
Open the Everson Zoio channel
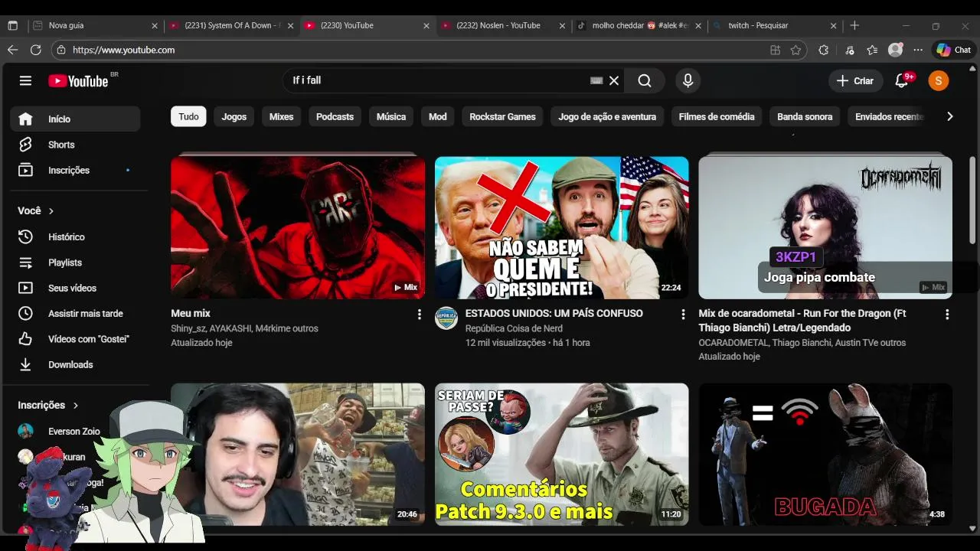[x=75, y=431]
